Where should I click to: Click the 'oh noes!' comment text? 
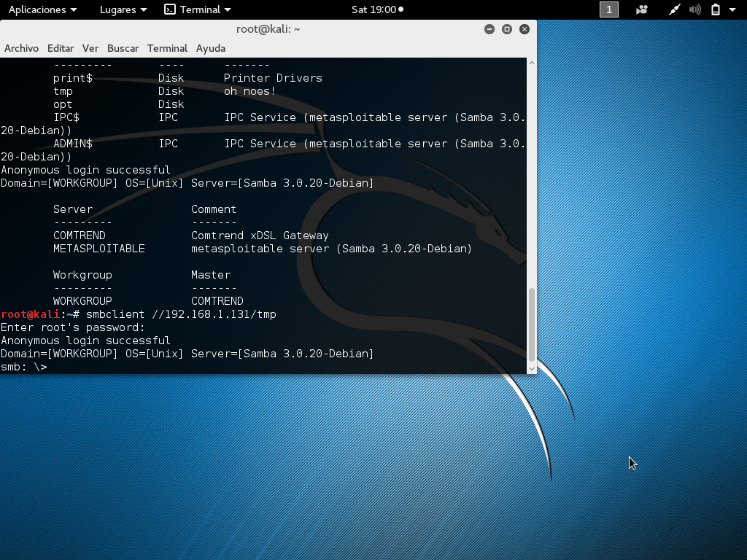tap(249, 91)
